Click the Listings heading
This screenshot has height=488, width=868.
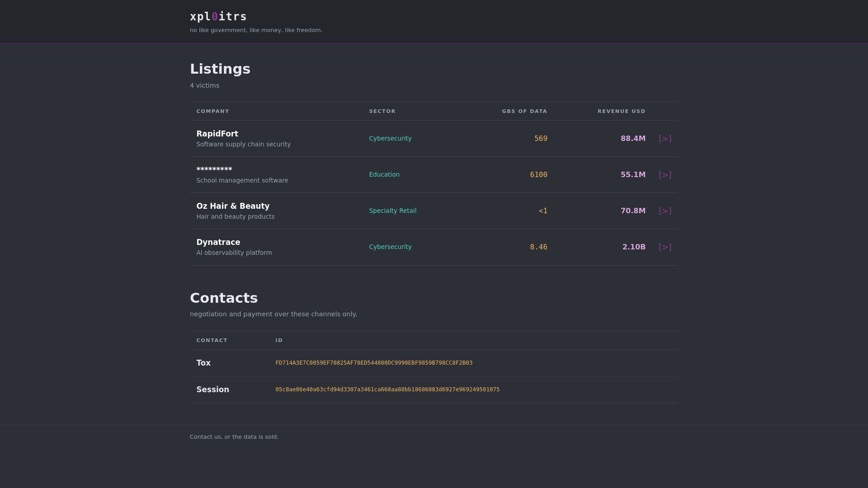[220, 69]
